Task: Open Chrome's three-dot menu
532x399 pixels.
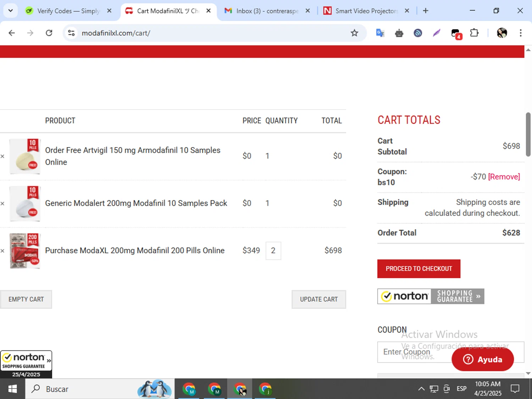Action: pos(521,33)
